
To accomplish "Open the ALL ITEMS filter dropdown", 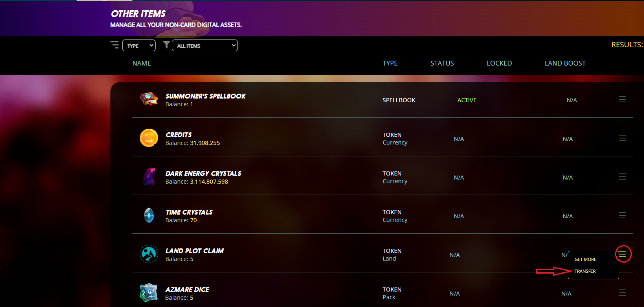I will (x=205, y=46).
